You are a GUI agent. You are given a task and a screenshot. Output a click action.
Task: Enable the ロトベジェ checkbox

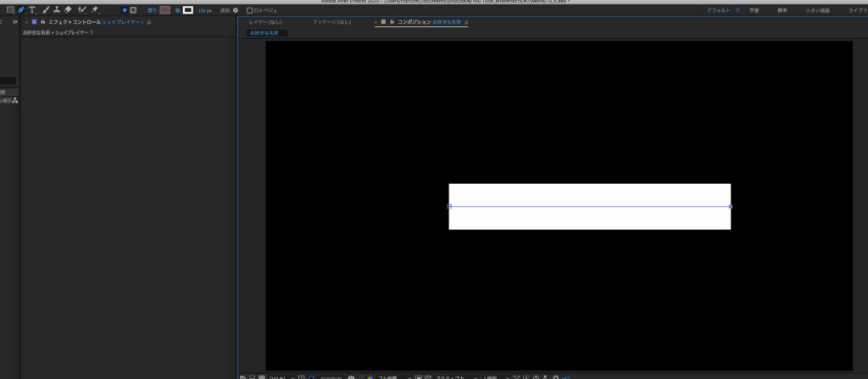click(x=249, y=10)
